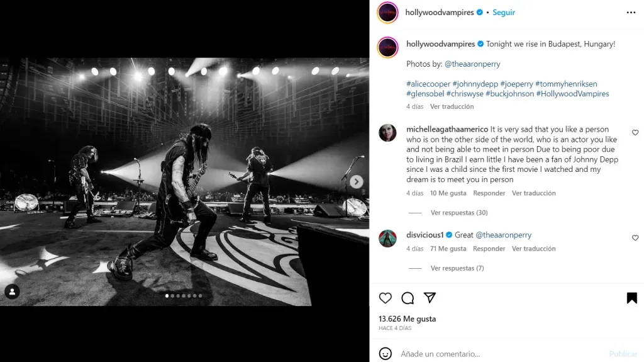Select the emoji picker icon
The image size is (644, 362).
pos(386,354)
